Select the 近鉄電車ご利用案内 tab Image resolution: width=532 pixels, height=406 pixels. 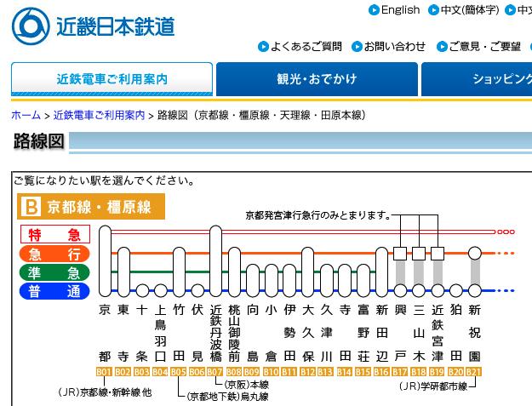click(112, 79)
